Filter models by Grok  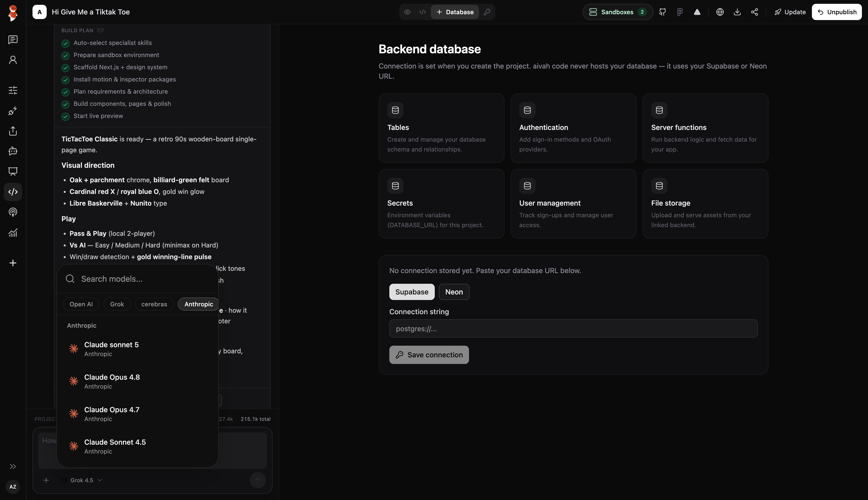(117, 304)
